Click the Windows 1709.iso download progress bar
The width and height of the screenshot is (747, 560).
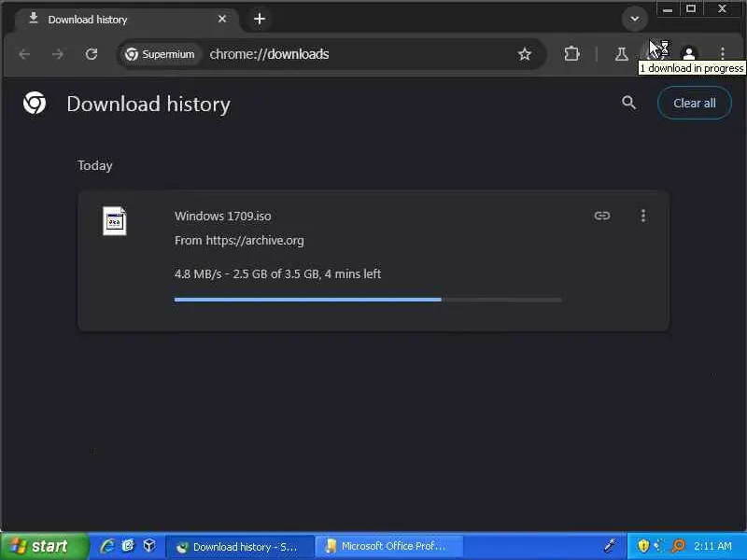coord(368,300)
